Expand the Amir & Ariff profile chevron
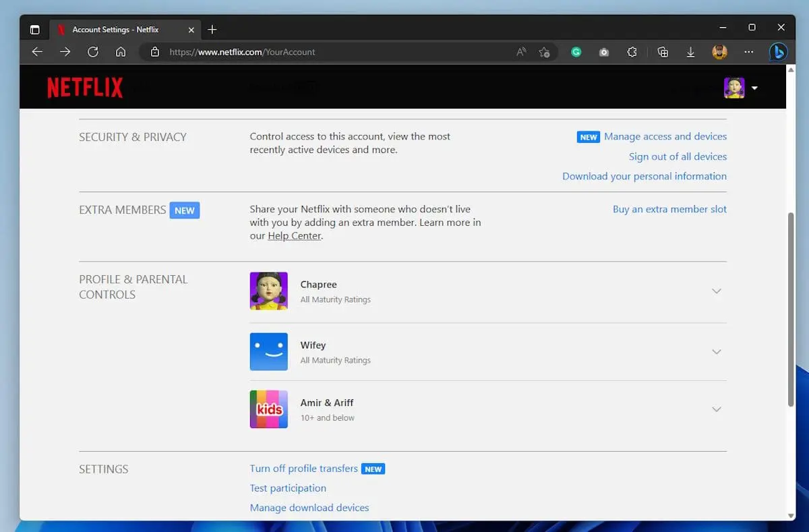Screen dimensions: 809x532 pyautogui.click(x=717, y=409)
